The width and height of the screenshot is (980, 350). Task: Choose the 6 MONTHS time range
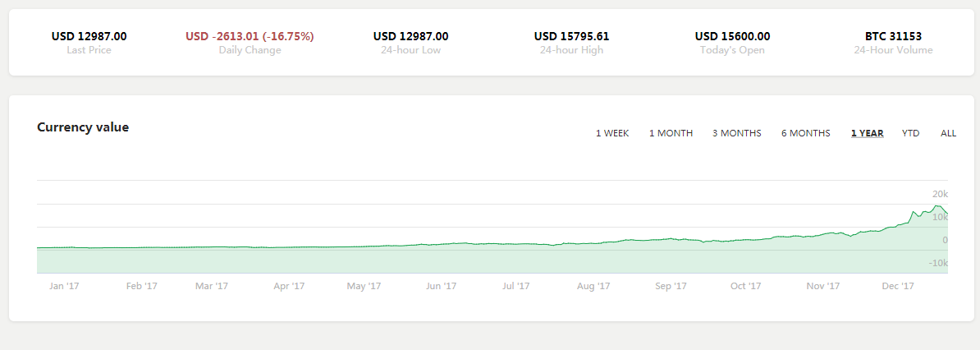[x=805, y=133]
